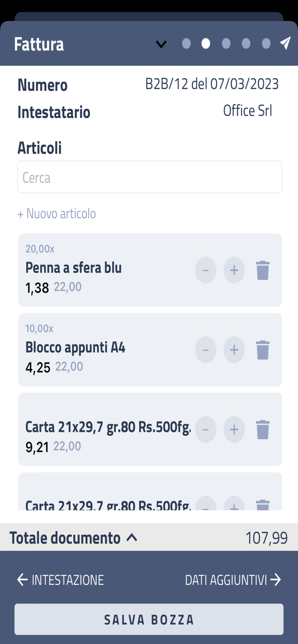Go back to the INTESTAZIONE step
This screenshot has height=644, width=298.
point(59,580)
